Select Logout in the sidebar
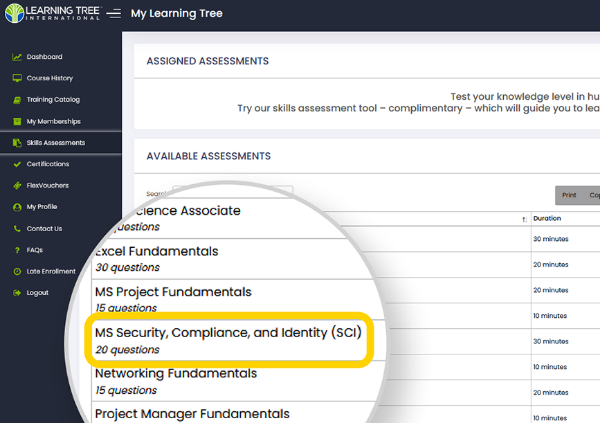 click(38, 293)
